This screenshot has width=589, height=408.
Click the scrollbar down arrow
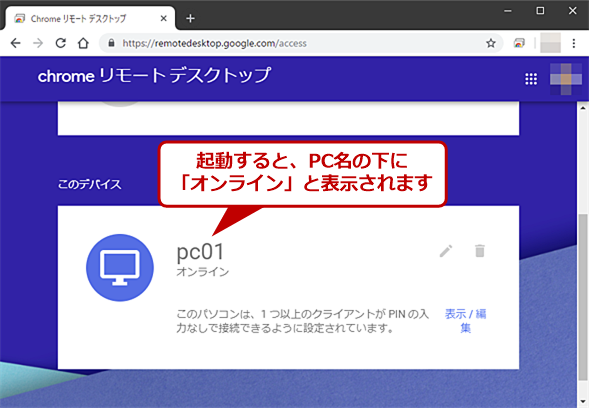(583, 402)
